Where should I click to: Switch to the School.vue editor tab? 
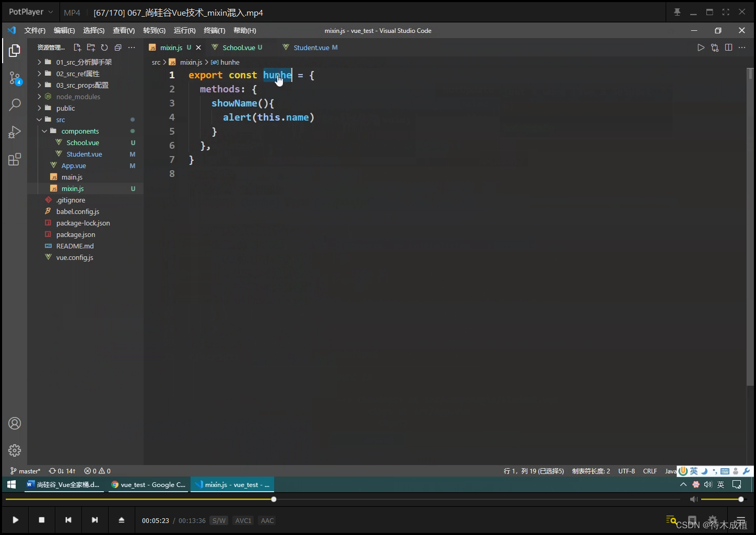click(x=238, y=47)
